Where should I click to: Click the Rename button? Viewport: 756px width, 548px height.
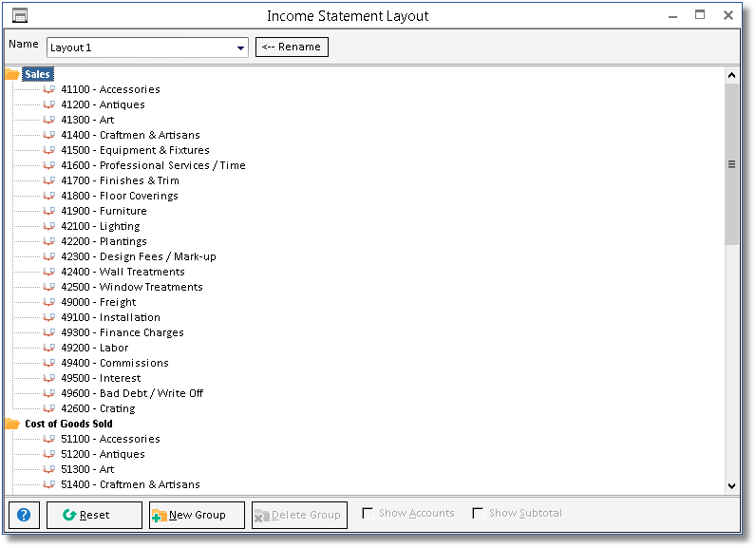(292, 47)
